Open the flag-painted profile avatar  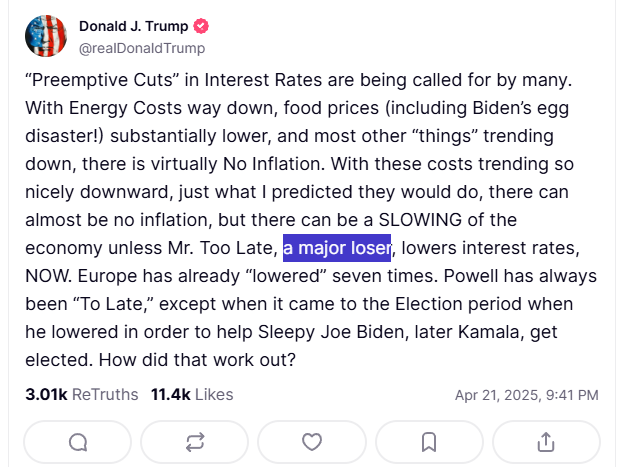46,36
